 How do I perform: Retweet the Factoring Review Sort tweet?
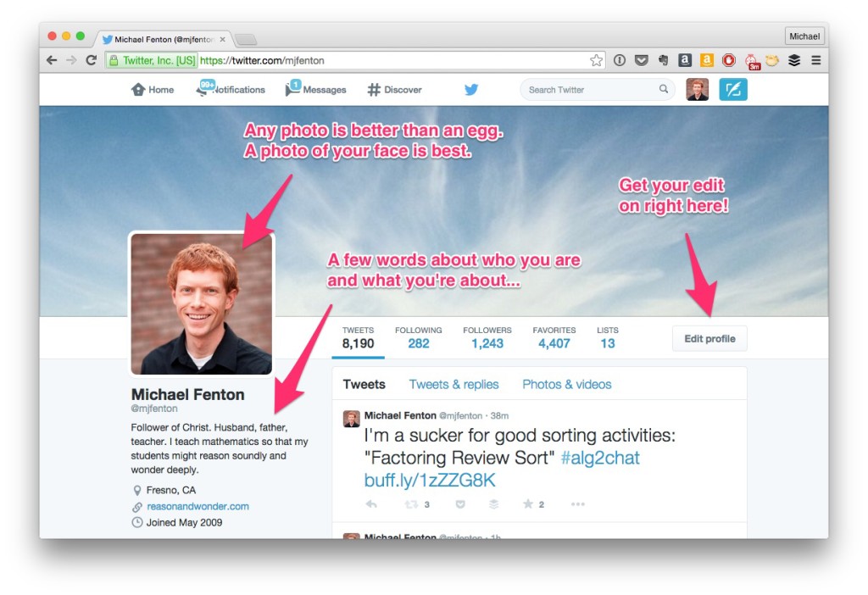(409, 503)
